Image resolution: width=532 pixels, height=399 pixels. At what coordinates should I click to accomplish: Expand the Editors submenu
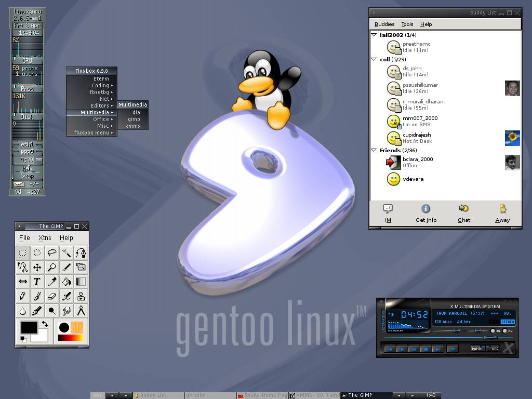coord(91,106)
